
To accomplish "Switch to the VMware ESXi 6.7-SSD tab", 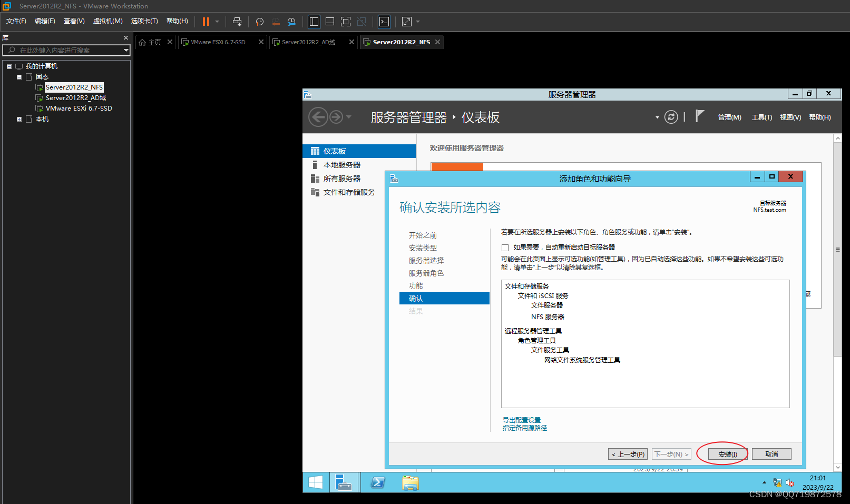I will [x=218, y=42].
